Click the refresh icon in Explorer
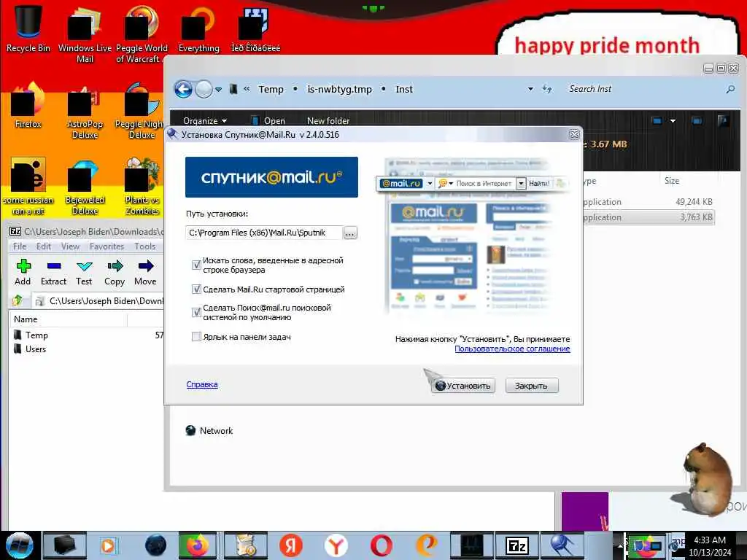747x560 pixels. point(547,89)
